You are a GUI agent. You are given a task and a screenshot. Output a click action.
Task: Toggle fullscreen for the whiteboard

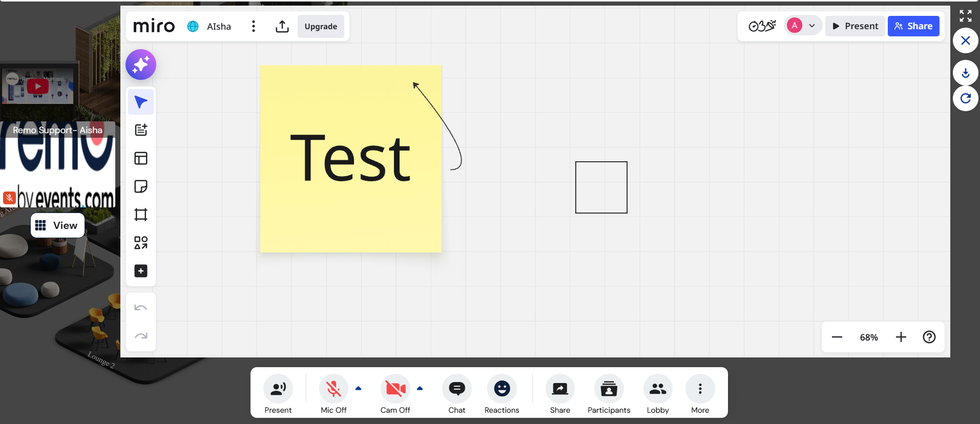(x=965, y=16)
